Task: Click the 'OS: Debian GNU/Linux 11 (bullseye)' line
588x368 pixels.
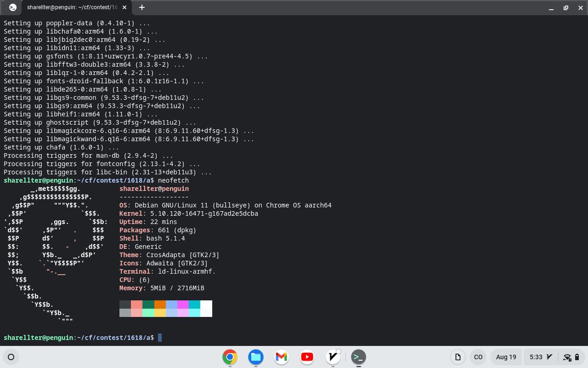Action: (x=225, y=205)
